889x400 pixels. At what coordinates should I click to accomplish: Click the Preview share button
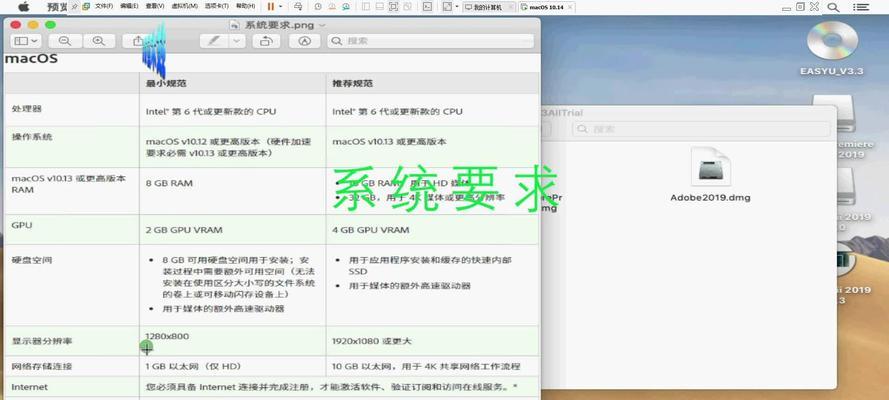(138, 41)
